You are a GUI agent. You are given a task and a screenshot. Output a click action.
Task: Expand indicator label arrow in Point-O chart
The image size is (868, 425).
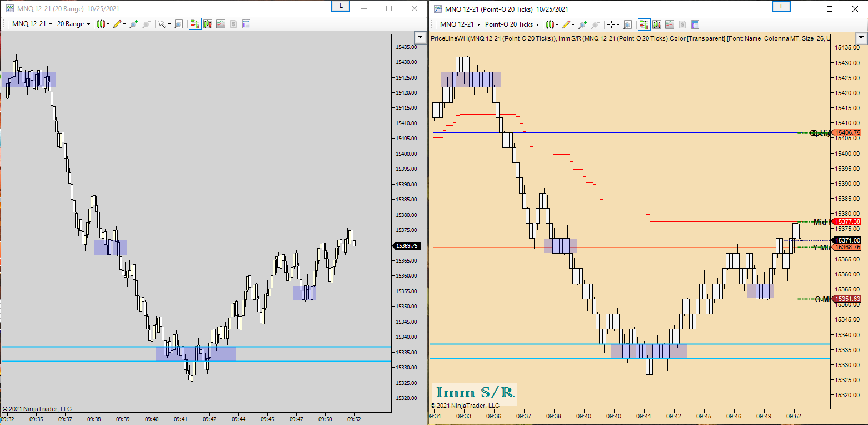(x=861, y=38)
